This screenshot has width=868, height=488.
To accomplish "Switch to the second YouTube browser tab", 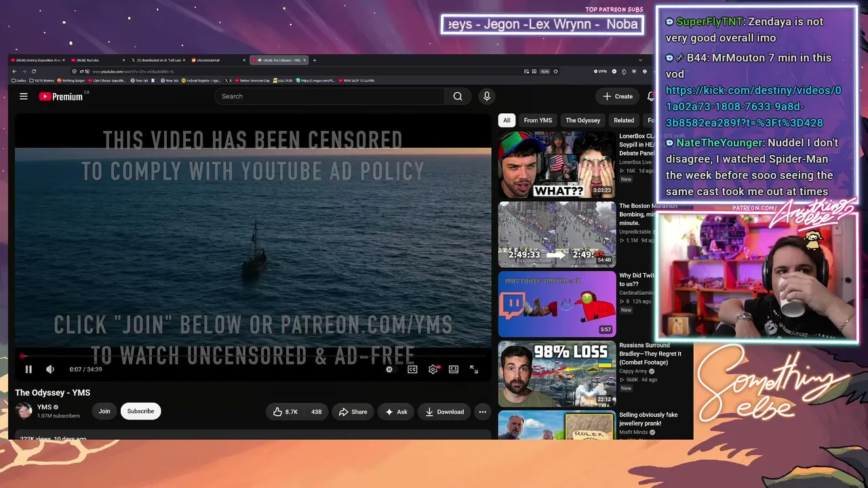I will 97,60.
